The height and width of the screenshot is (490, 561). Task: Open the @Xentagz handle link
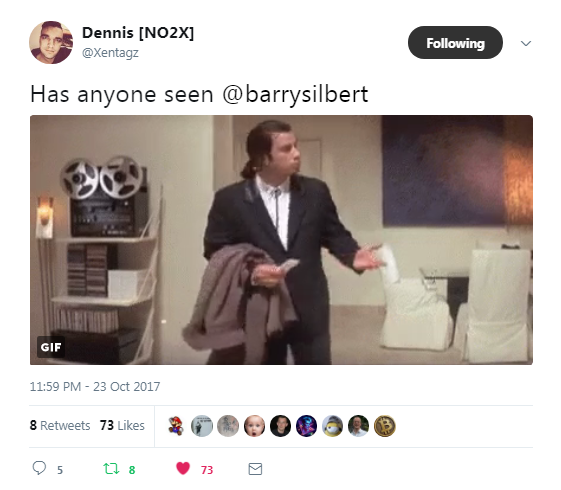(110, 53)
